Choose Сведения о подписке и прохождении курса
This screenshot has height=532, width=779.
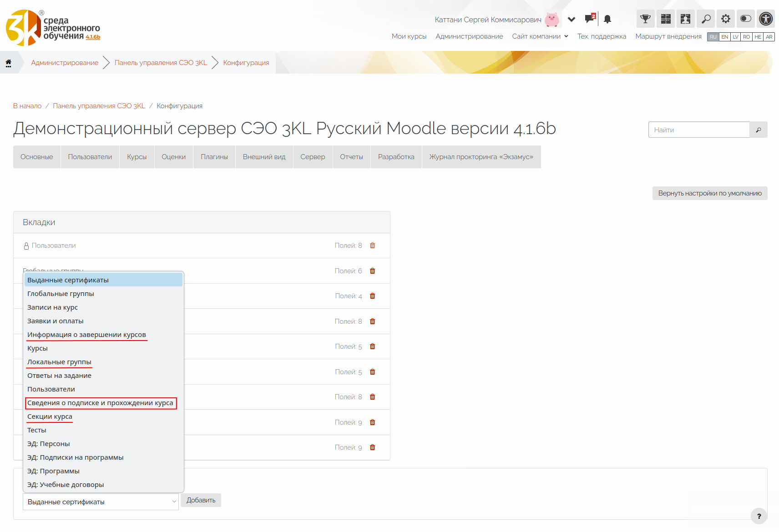[x=100, y=403]
